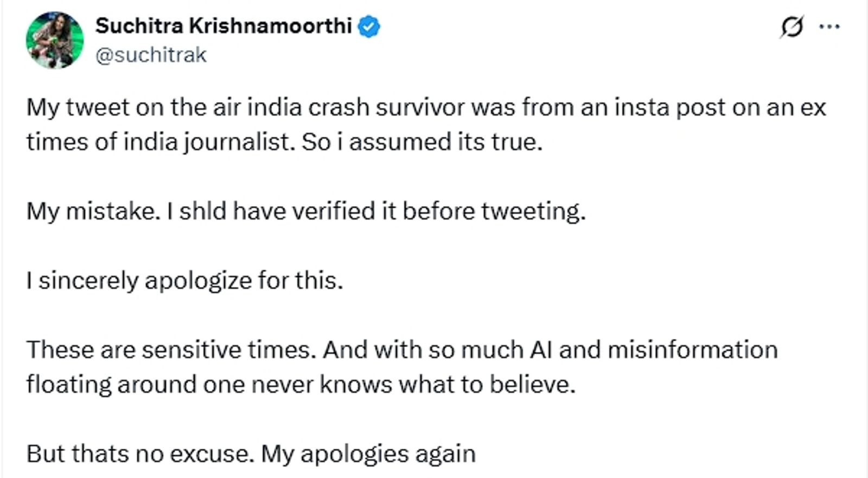Open Suchitra Krishnamoorthi's profile picture
Viewport: 868px width, 478px height.
[55, 40]
